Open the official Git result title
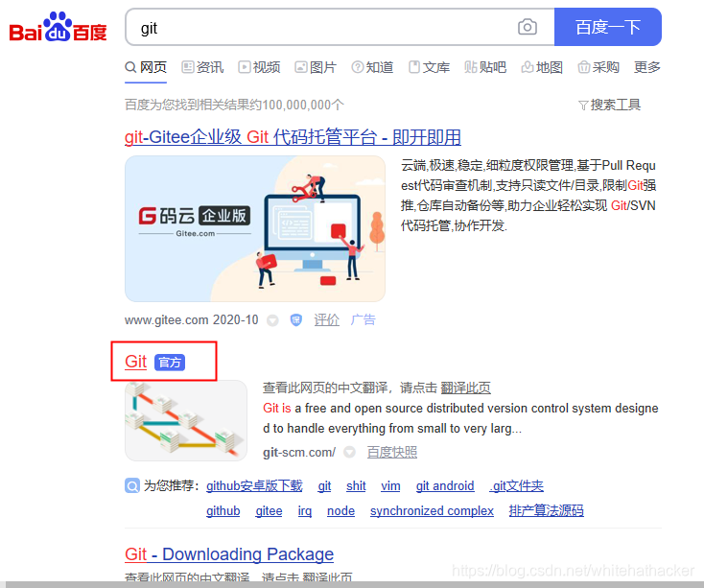Screen dimensions: 704x588 (135, 362)
